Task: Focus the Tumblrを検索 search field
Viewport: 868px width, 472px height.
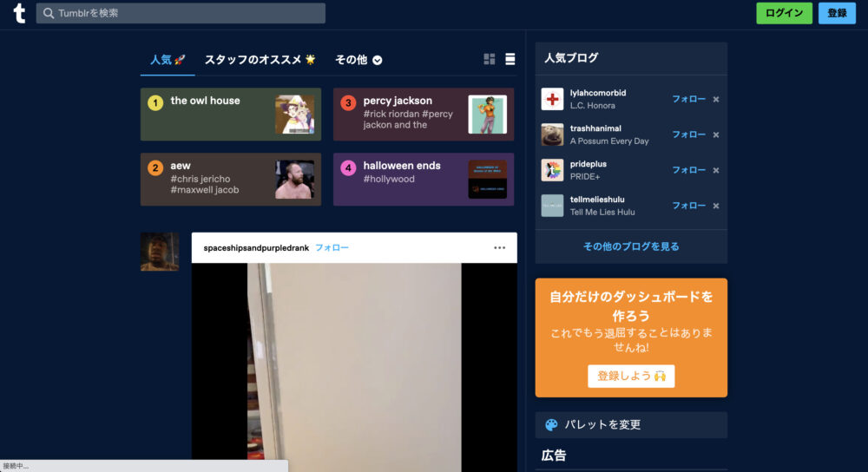Action: [181, 13]
